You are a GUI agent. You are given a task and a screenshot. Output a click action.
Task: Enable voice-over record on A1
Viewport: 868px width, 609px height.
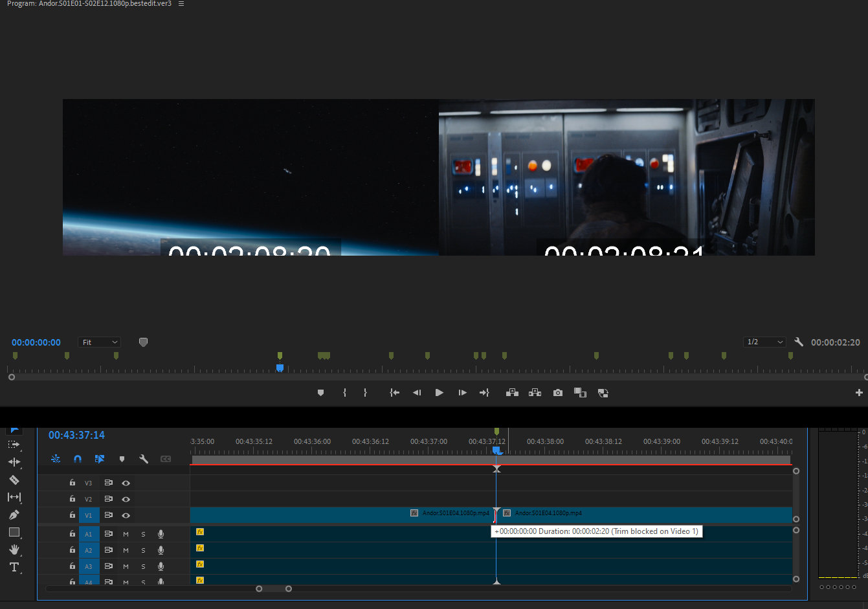[x=161, y=534]
